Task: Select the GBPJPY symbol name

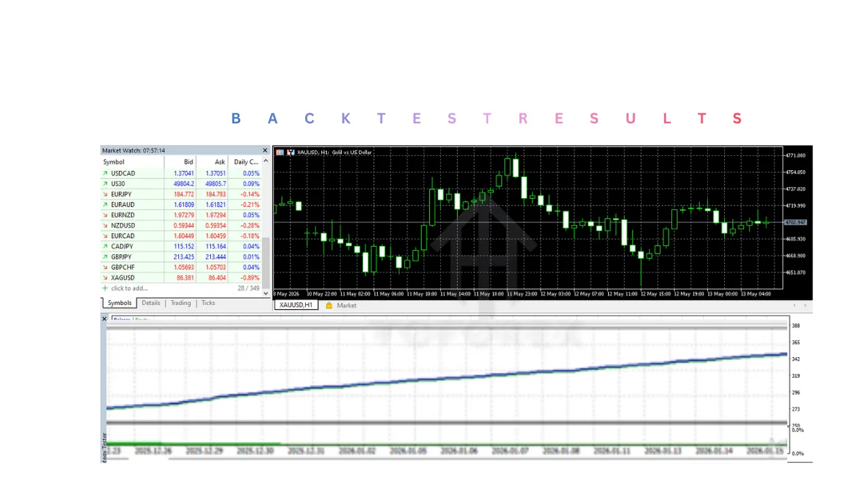Action: tap(122, 257)
